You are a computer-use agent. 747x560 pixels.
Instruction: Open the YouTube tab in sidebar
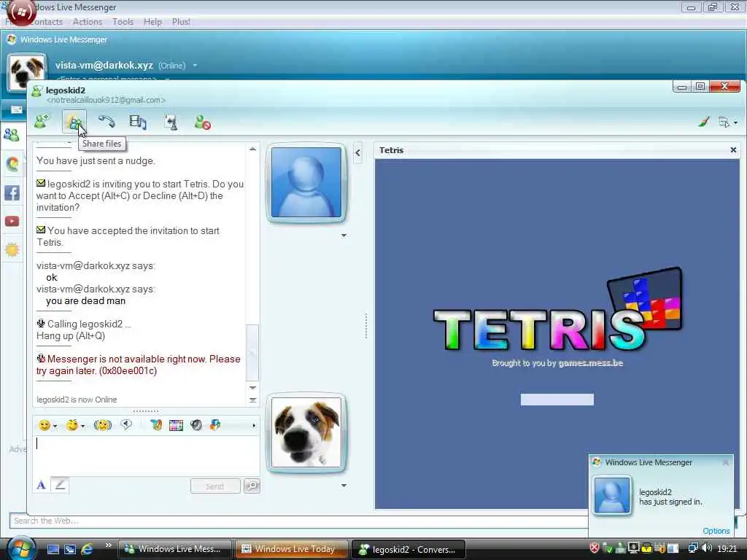point(12,222)
